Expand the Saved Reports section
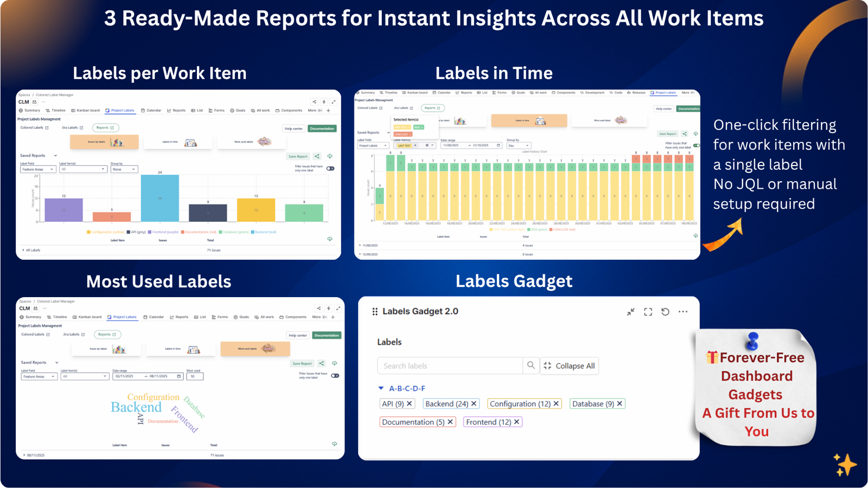Viewport: 868px width, 488px height. point(55,156)
